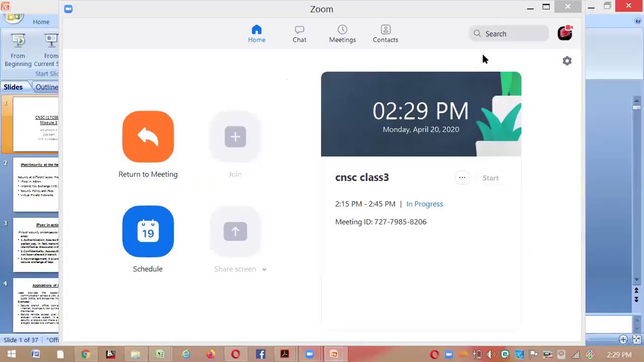Select slide 4 Applications thumbnail
644x362 pixels.
(36, 306)
